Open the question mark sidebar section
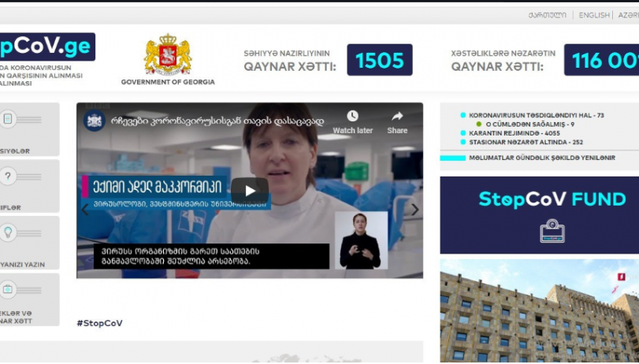This screenshot has width=639, height=364. 8,176
